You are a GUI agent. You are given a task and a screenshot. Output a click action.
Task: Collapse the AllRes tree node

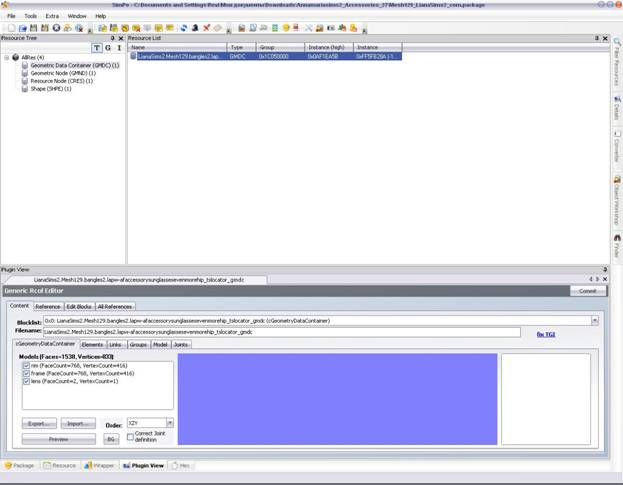point(6,57)
